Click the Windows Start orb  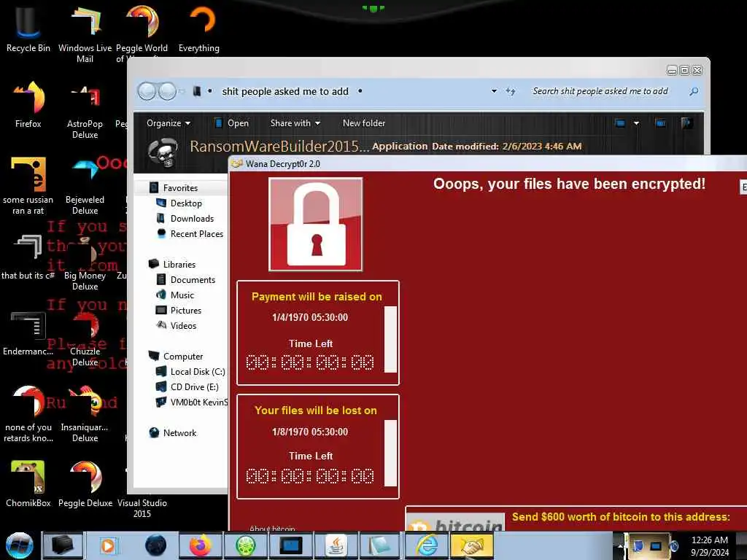point(20,545)
